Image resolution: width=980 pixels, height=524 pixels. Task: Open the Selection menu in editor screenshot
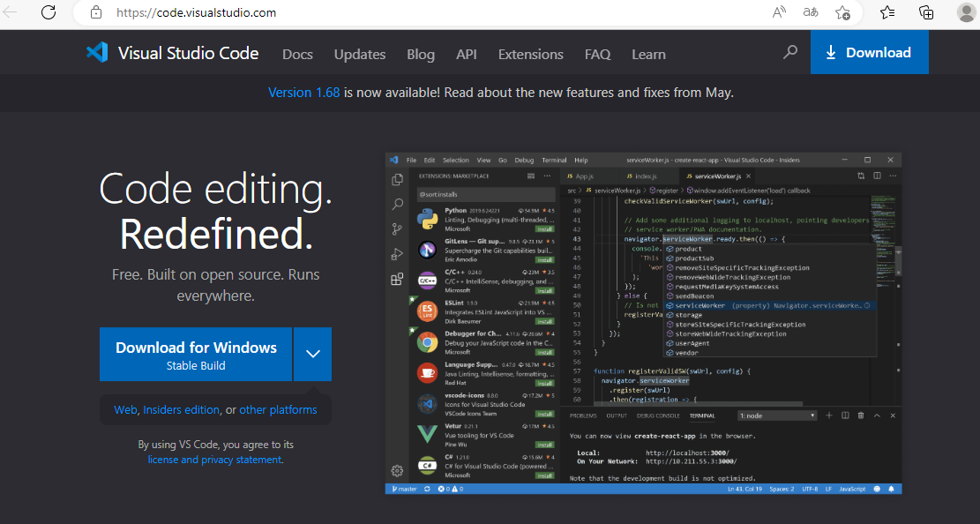coord(456,160)
